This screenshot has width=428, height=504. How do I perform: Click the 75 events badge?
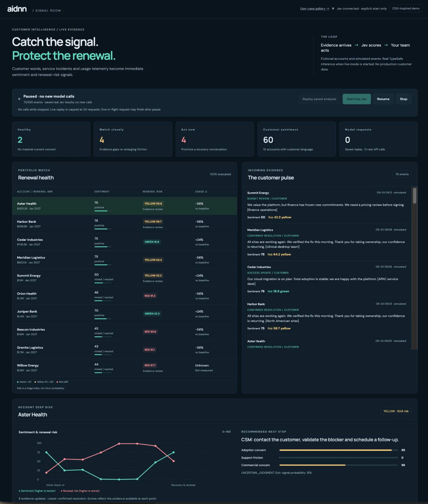click(x=402, y=174)
